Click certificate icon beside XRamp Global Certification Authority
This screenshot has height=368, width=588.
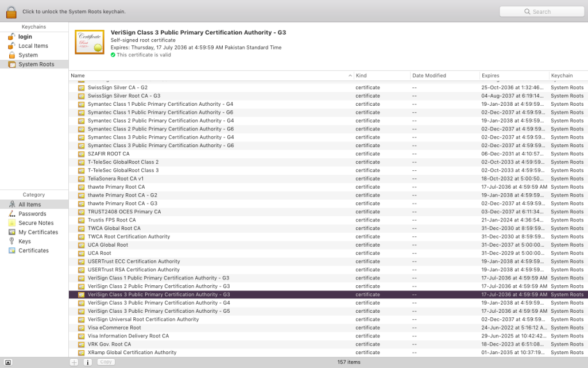click(x=81, y=352)
